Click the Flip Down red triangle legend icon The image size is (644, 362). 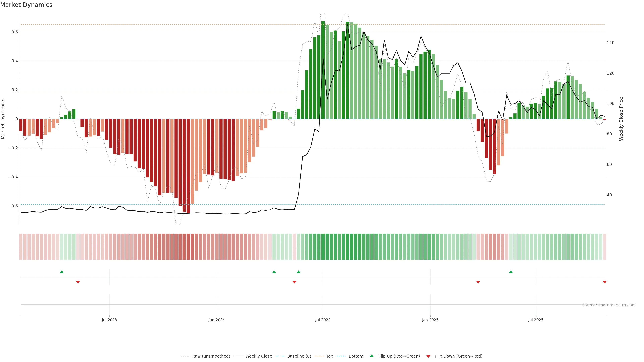pyautogui.click(x=428, y=356)
